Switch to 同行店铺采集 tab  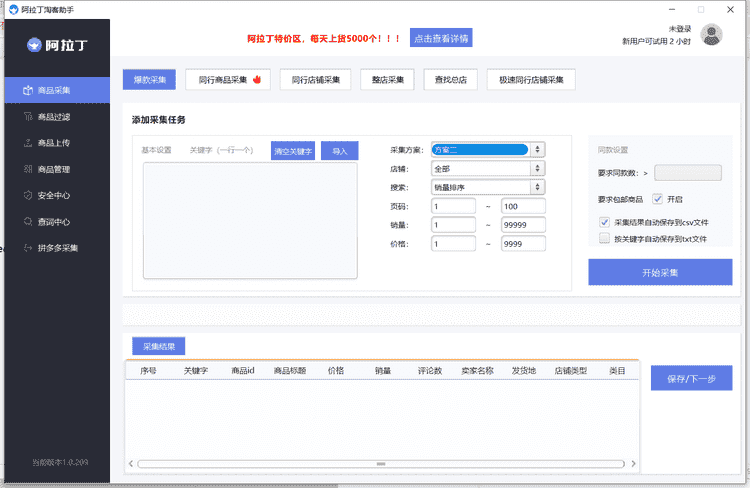point(316,79)
